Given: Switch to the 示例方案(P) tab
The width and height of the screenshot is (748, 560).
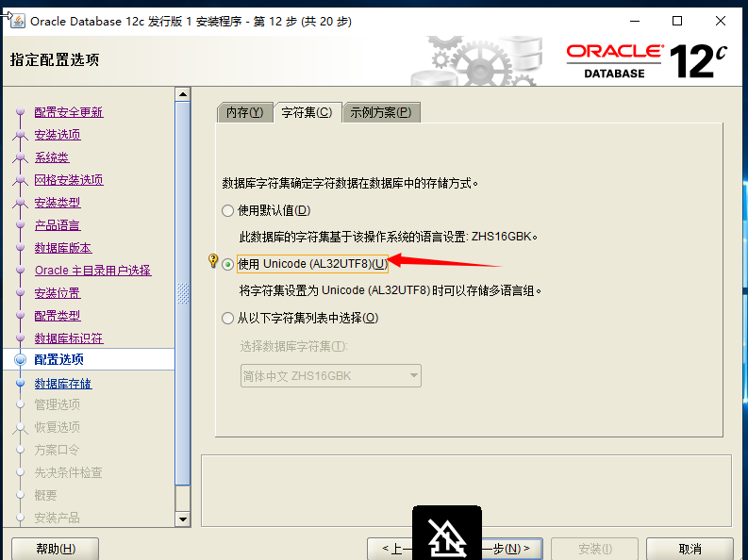Looking at the screenshot, I should (x=381, y=112).
